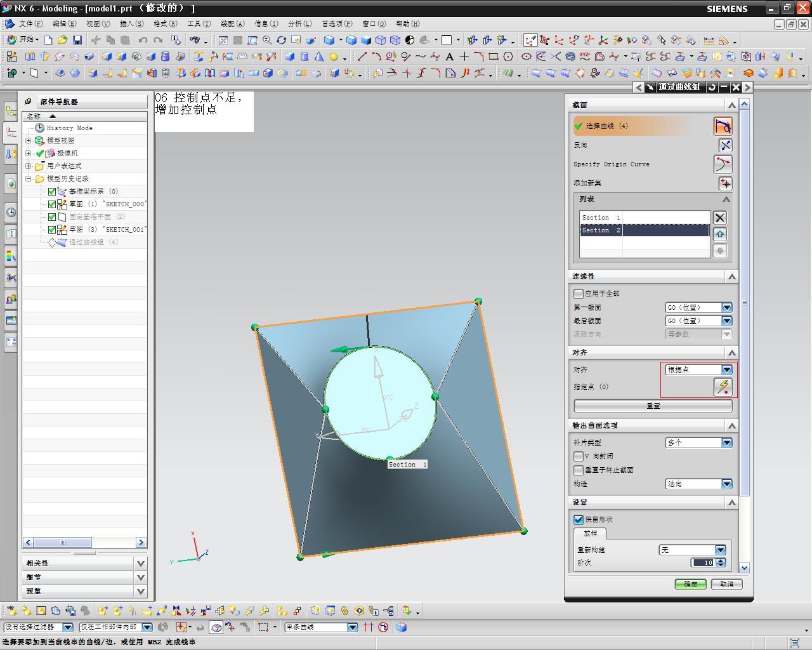Click the 阶次 degree stepper arrows
Screen dimensions: 812x650
[x=721, y=562]
